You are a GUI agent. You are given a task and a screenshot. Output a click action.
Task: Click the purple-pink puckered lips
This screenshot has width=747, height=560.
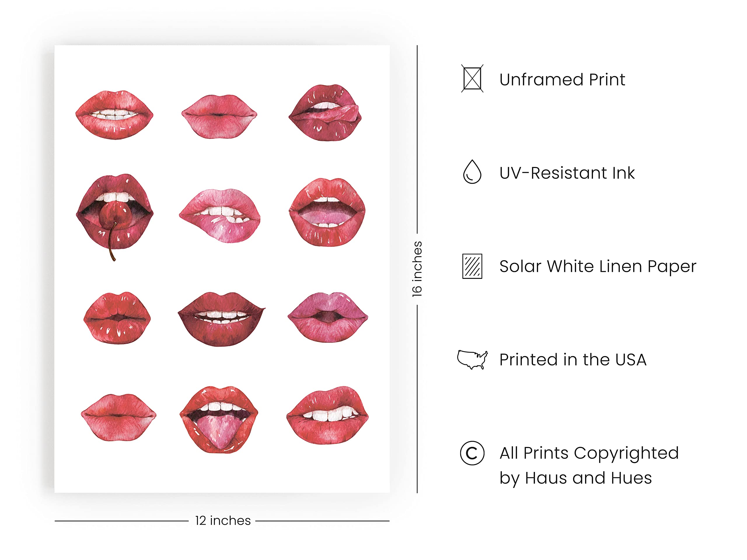[327, 317]
